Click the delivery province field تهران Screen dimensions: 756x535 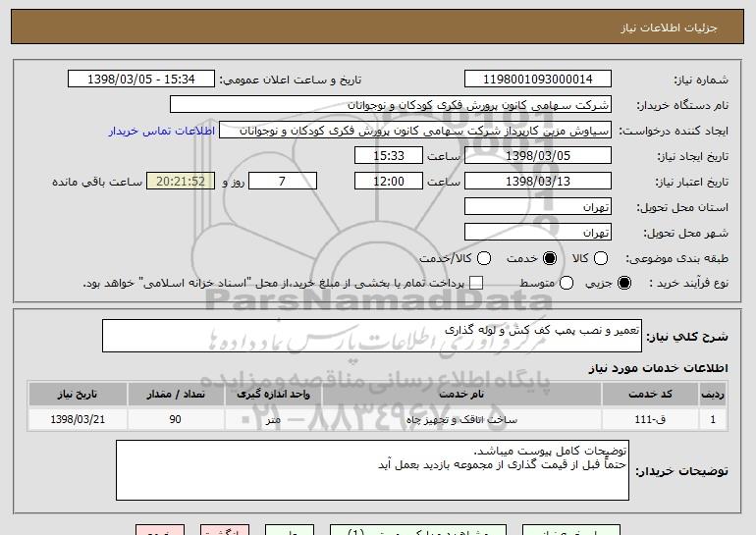tap(538, 207)
